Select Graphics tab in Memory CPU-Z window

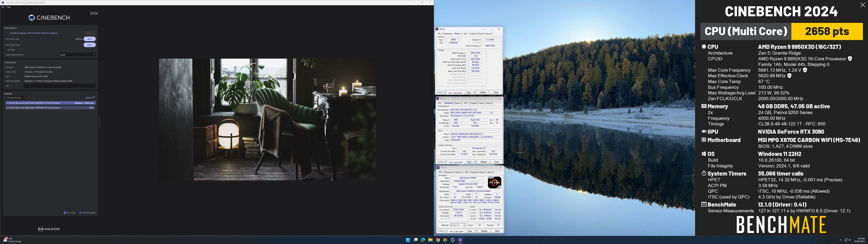(x=474, y=34)
